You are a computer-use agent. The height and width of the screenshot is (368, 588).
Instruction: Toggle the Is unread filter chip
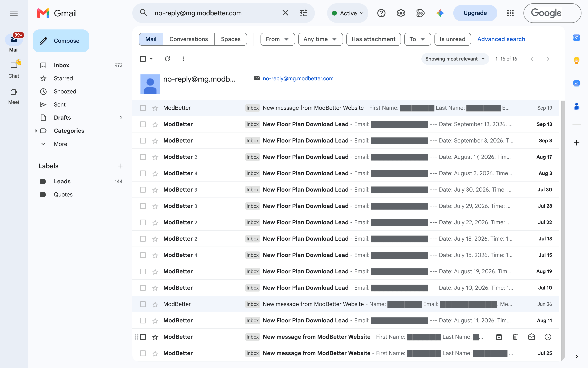(x=452, y=39)
